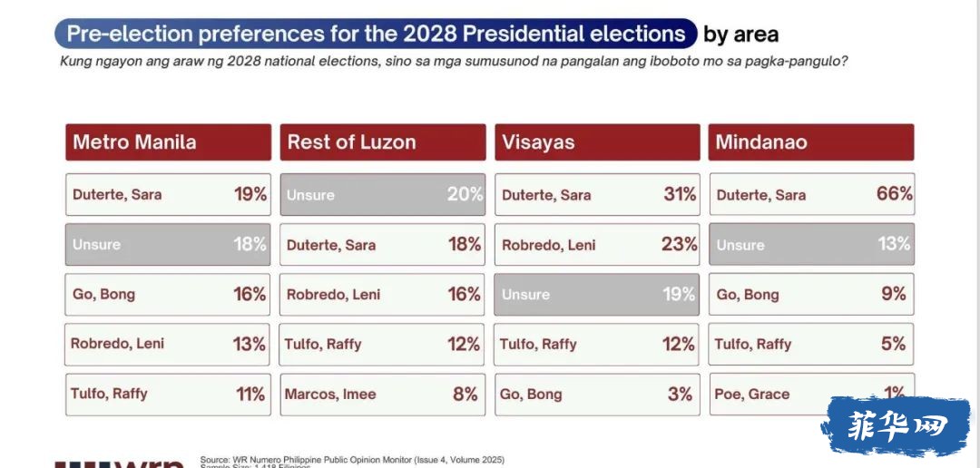Open the Visayas column header

(x=597, y=141)
